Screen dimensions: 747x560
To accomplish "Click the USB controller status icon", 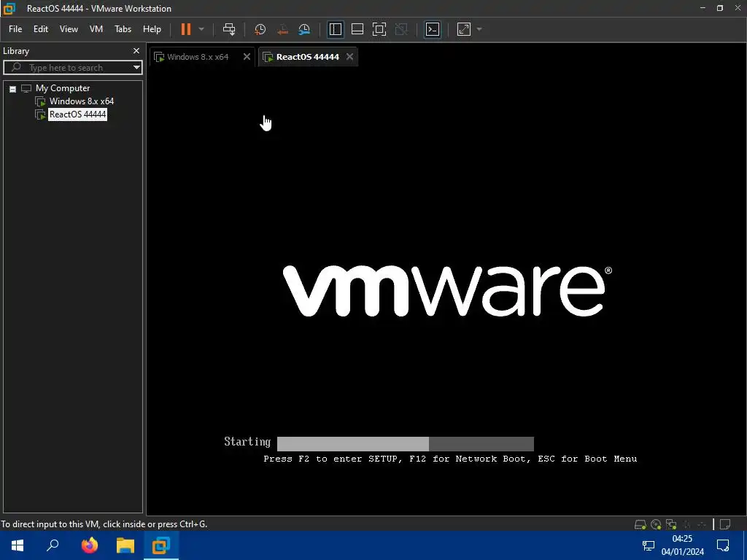I will [x=702, y=524].
